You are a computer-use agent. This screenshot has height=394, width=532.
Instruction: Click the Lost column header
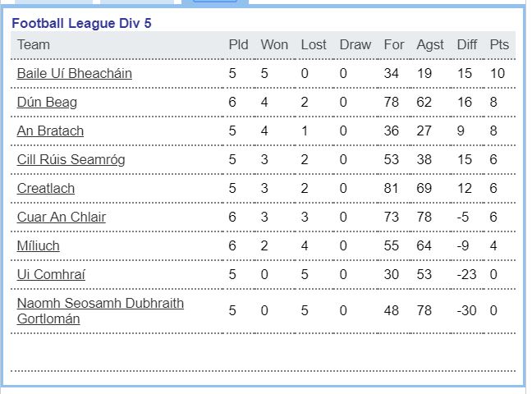[314, 45]
